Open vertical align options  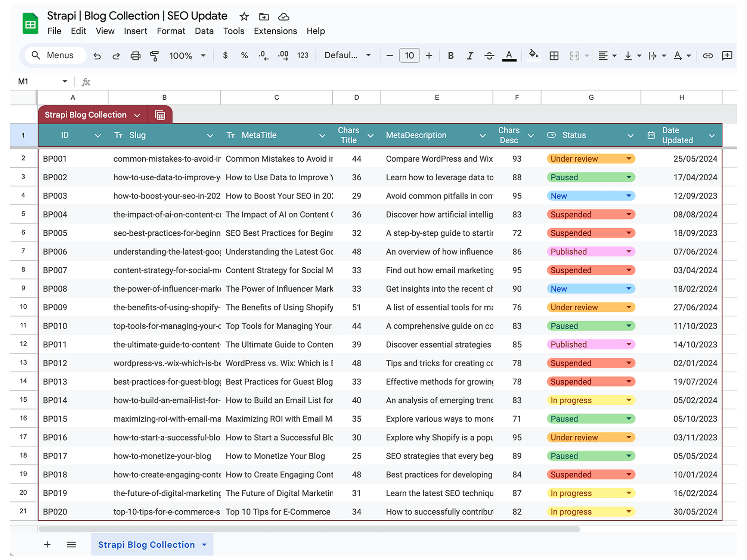tap(632, 56)
